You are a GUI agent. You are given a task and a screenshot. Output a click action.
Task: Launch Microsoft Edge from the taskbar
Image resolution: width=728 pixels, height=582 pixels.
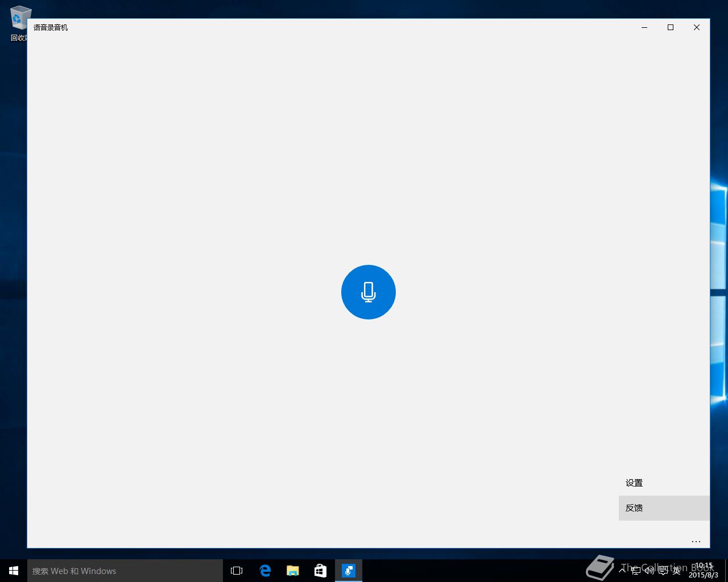[x=265, y=571]
